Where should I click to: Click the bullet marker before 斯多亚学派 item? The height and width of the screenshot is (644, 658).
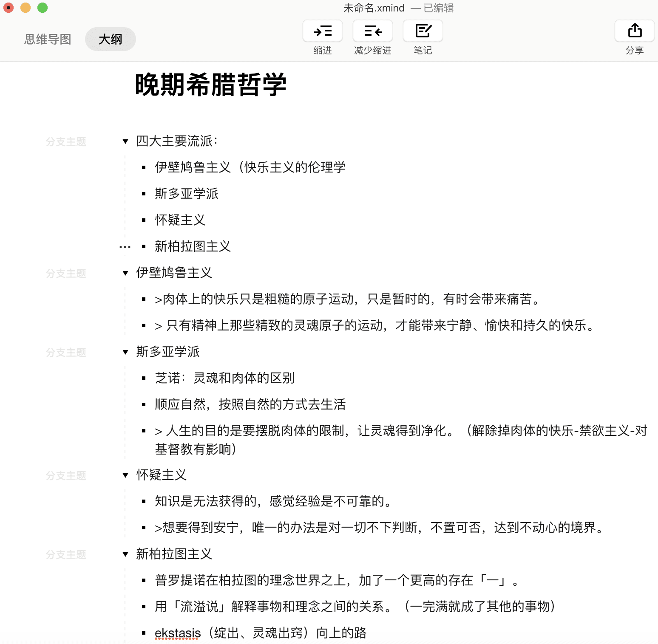(x=143, y=194)
